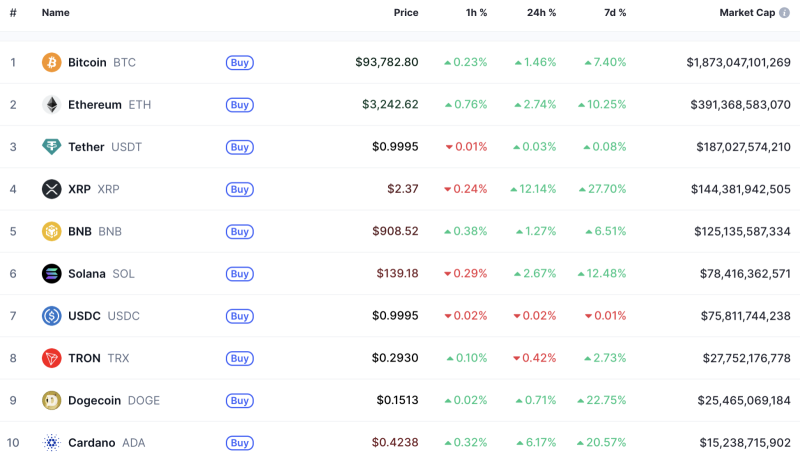Click the BNB yellow logo icon
The image size is (800, 457).
pyautogui.click(x=52, y=232)
